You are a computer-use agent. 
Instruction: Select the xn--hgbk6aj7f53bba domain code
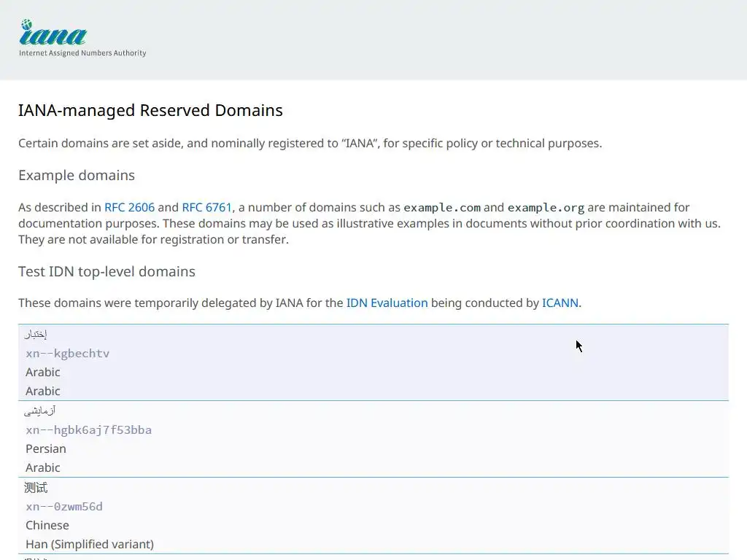pos(88,430)
